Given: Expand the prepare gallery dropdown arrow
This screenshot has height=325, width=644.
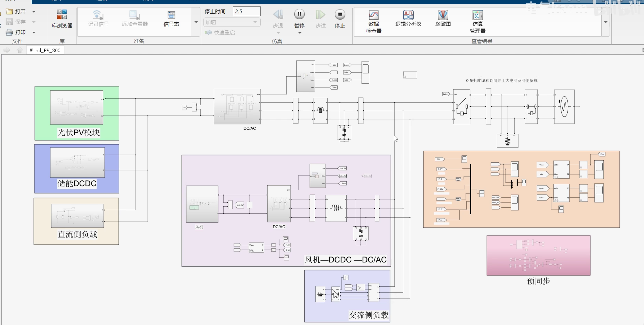Looking at the screenshot, I should (x=196, y=22).
